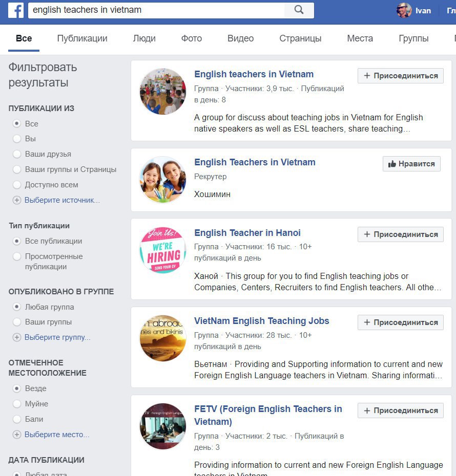
Task: Click plus icon beside Выберите группу
Action: 17,337
